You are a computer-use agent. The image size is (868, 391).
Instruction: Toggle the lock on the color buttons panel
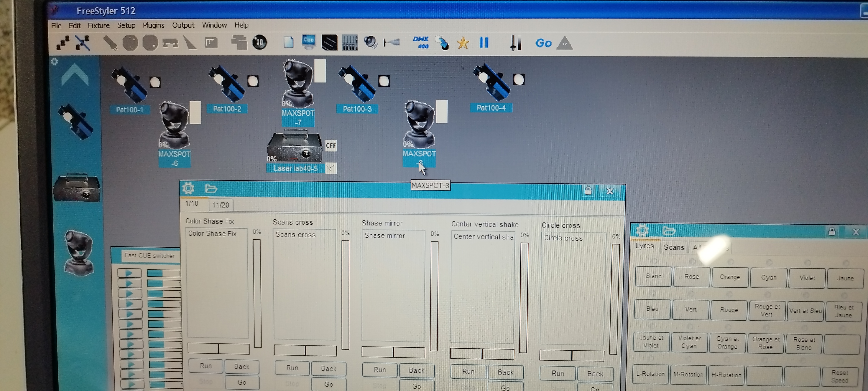831,231
